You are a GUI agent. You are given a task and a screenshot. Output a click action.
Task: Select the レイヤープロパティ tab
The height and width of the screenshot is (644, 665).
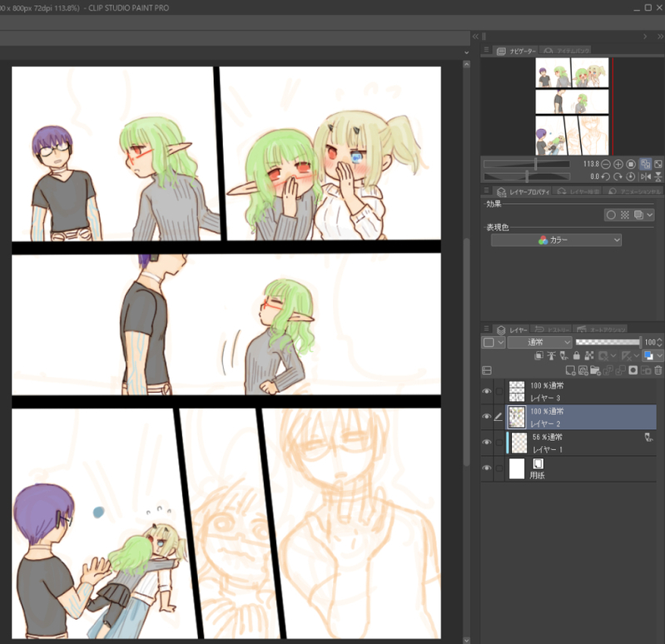[523, 191]
